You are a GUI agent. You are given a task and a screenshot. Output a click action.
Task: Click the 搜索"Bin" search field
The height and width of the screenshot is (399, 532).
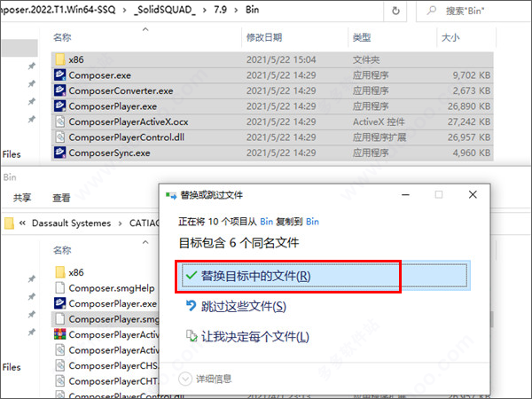[473, 11]
